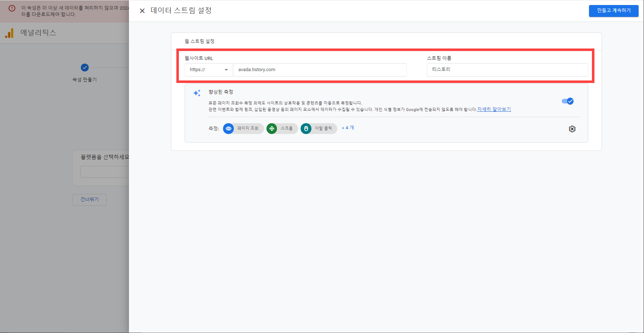The height and width of the screenshot is (333, 644).
Task: Click the page view eye icon
Action: 228,129
